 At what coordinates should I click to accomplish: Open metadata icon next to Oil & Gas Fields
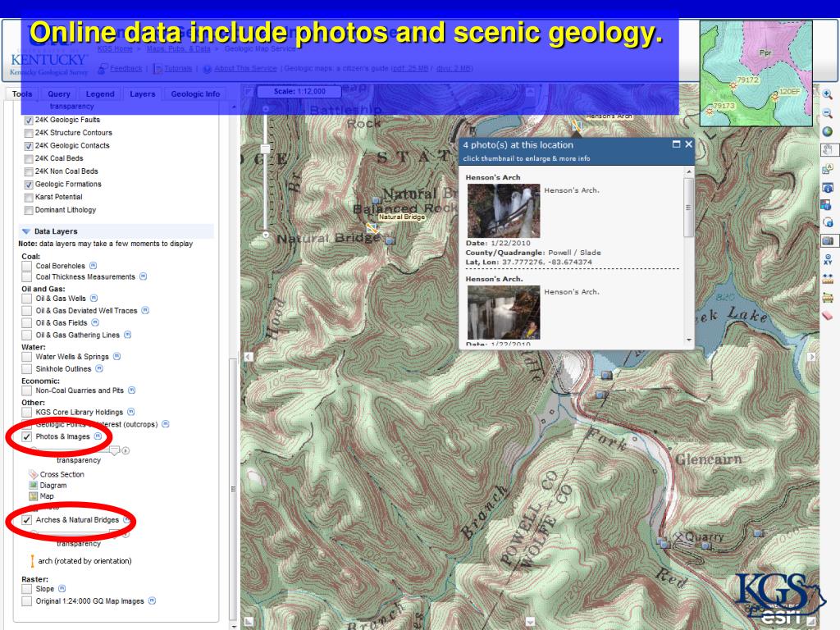pos(95,322)
